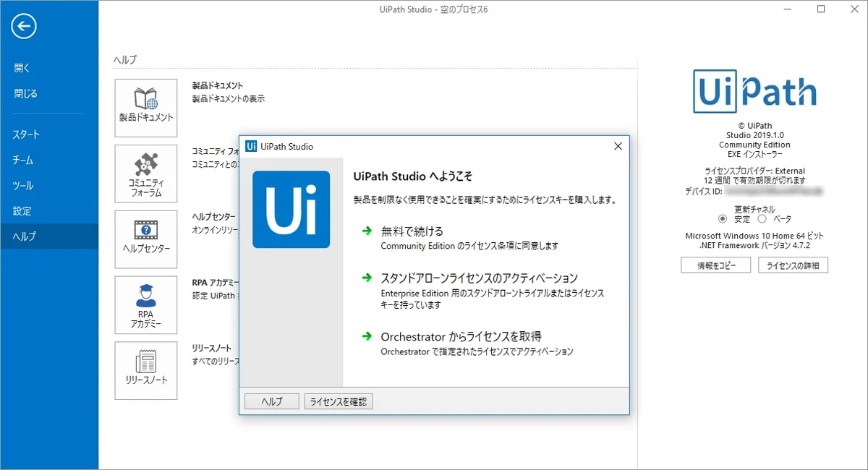The height and width of the screenshot is (470, 868).
Task: Close the UiPath Studio welcome dialog
Action: coord(618,146)
